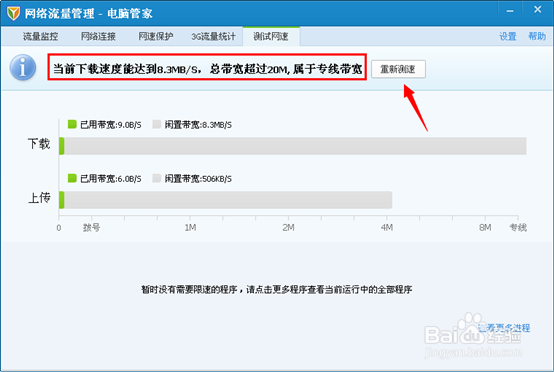Open the 帮助 link
The image size is (554, 372).
pos(537,36)
